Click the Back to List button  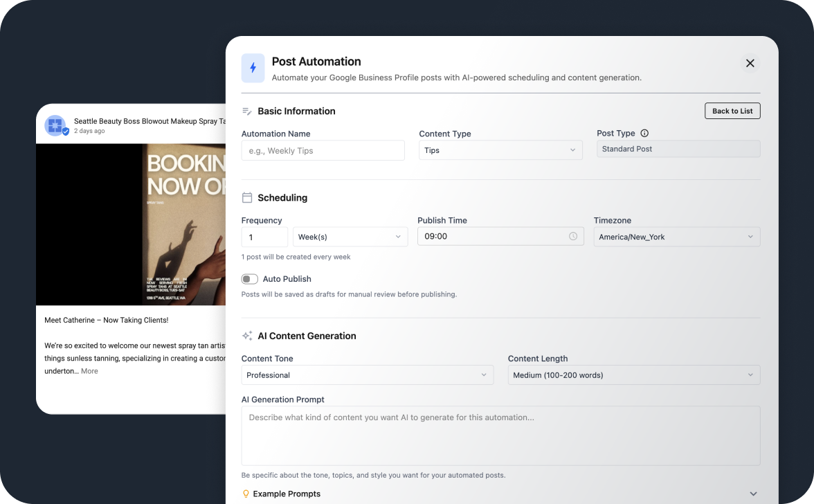[x=732, y=111]
